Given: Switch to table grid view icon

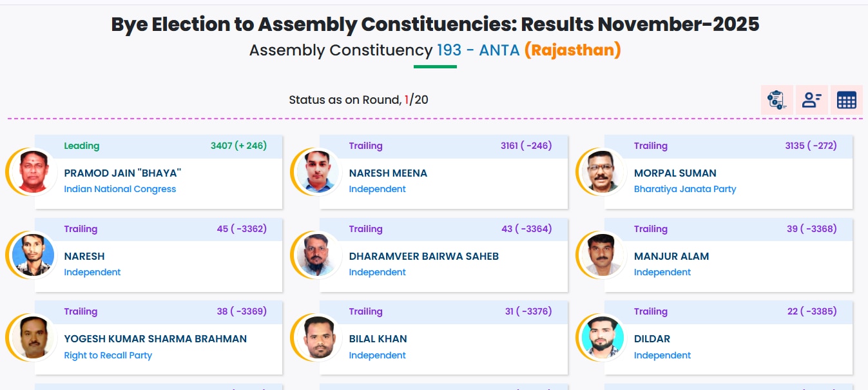Looking at the screenshot, I should pos(846,100).
